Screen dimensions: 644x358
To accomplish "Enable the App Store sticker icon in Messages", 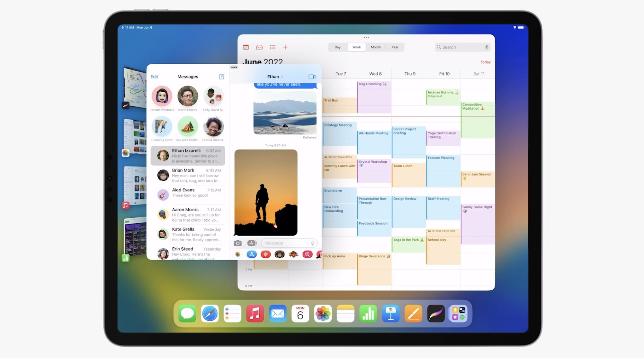I will click(x=252, y=254).
